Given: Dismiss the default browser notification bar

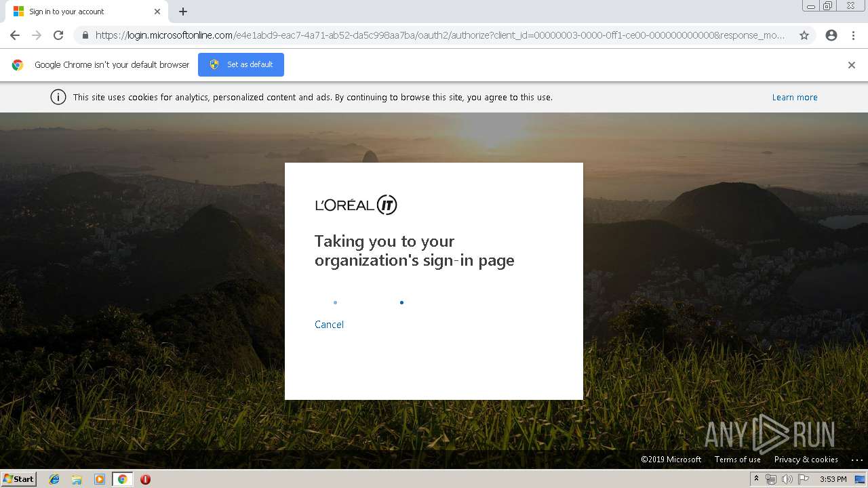Looking at the screenshot, I should (x=852, y=65).
